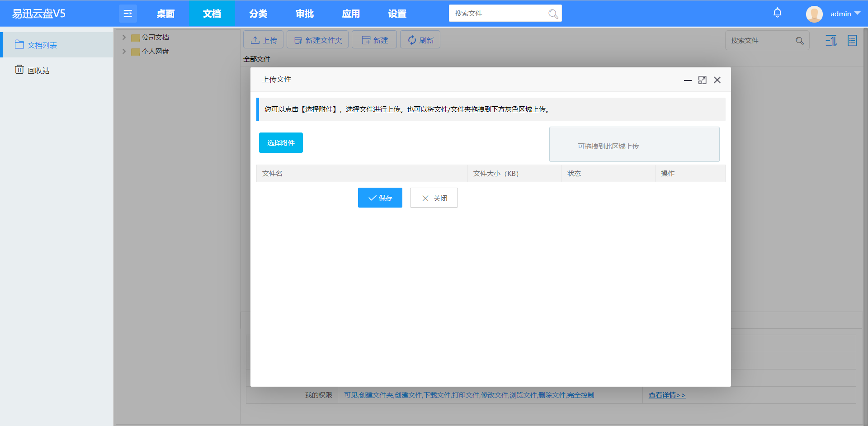
Task: Open the 回收站 recycle bin from sidebar
Action: point(38,70)
